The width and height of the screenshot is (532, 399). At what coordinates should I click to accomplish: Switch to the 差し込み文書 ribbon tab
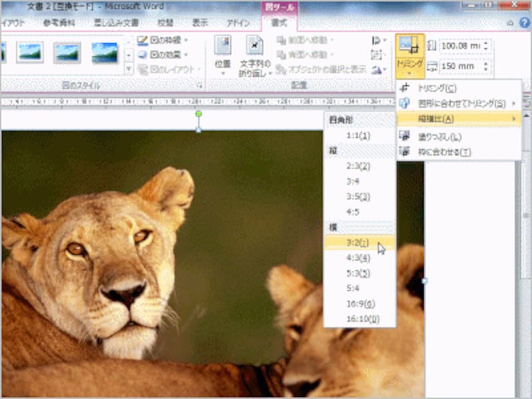pyautogui.click(x=116, y=23)
